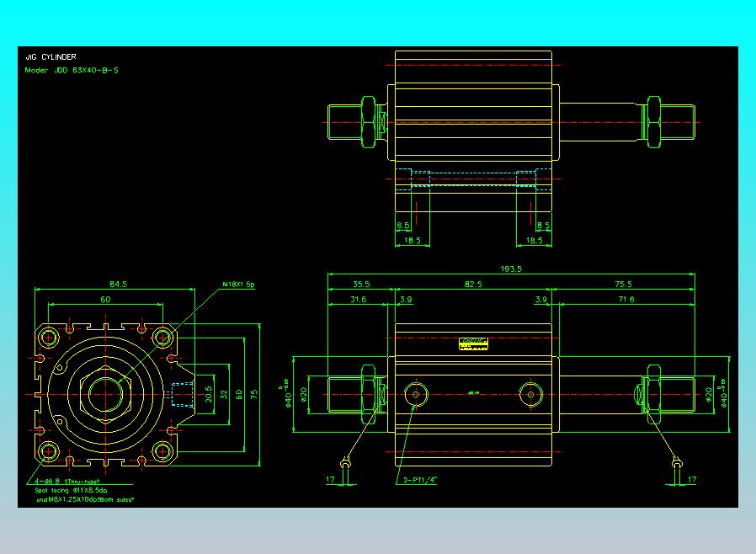Select the 31.6 dimension value
The image size is (756, 554).
coord(359,300)
